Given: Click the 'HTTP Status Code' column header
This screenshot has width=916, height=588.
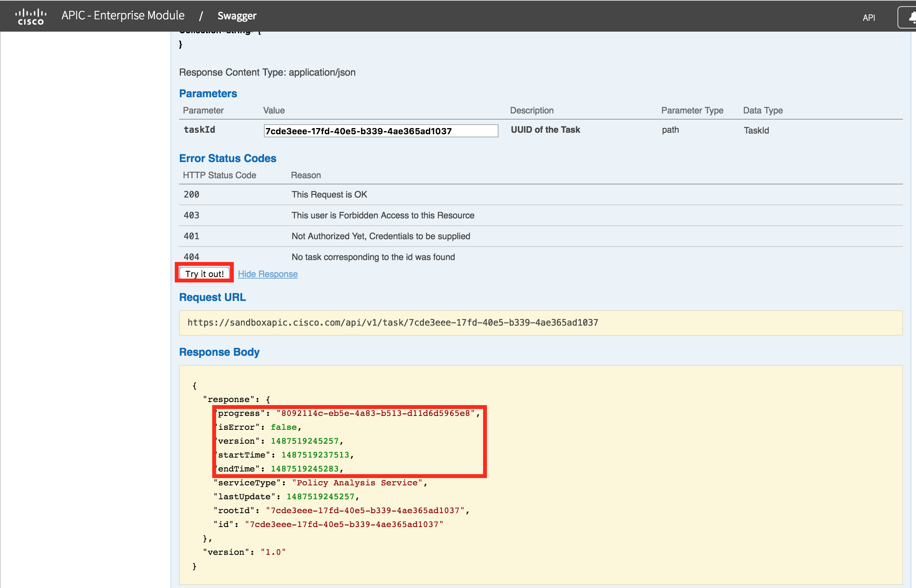Looking at the screenshot, I should pos(219,175).
